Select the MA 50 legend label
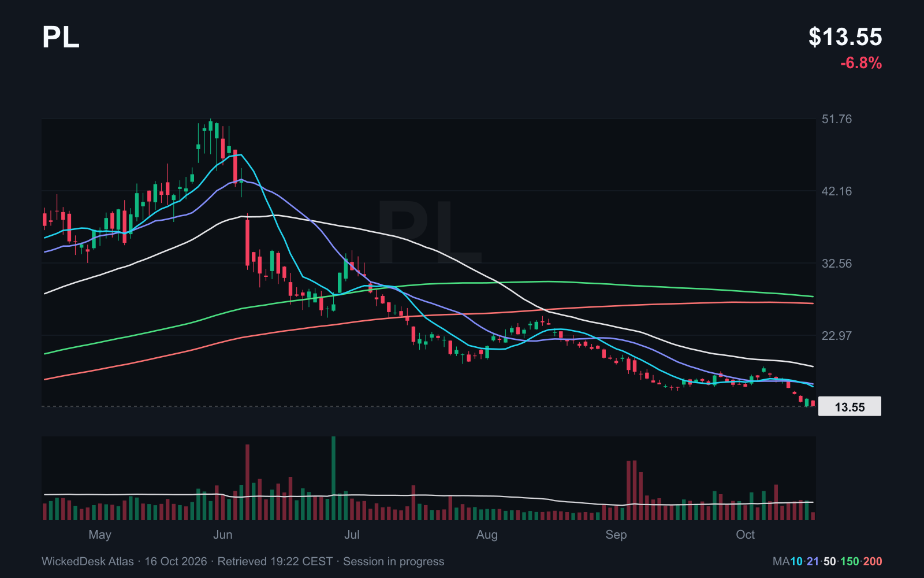Viewport: 924px width, 578px height. 830,561
